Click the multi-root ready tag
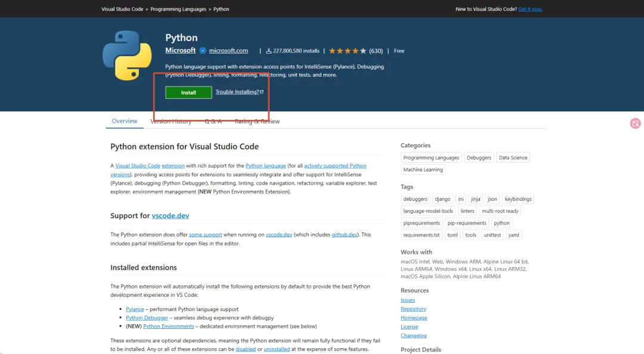This screenshot has height=354, width=644. (500, 211)
